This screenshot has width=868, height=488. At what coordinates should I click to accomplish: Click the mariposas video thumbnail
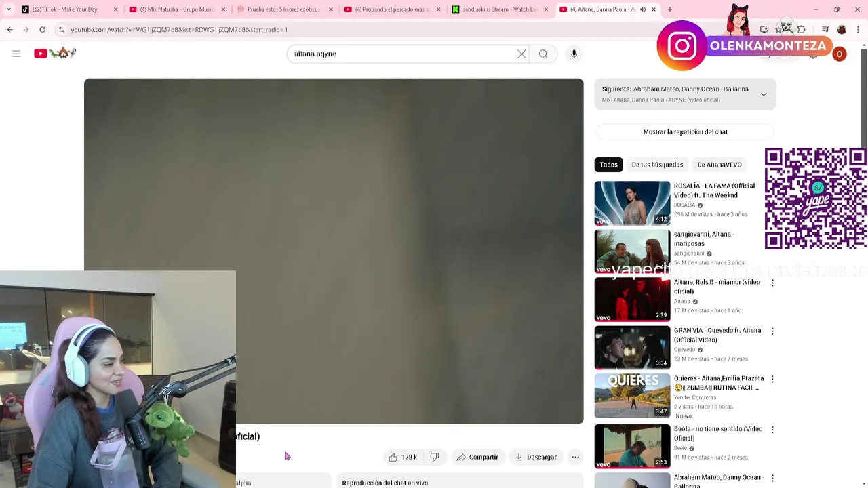tap(632, 251)
